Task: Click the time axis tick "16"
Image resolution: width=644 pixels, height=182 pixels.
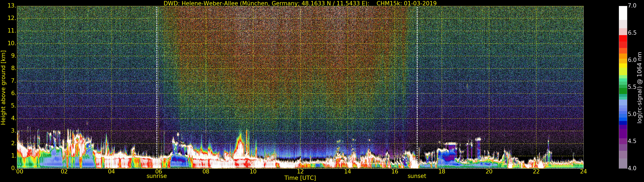Action: pyautogui.click(x=395, y=172)
